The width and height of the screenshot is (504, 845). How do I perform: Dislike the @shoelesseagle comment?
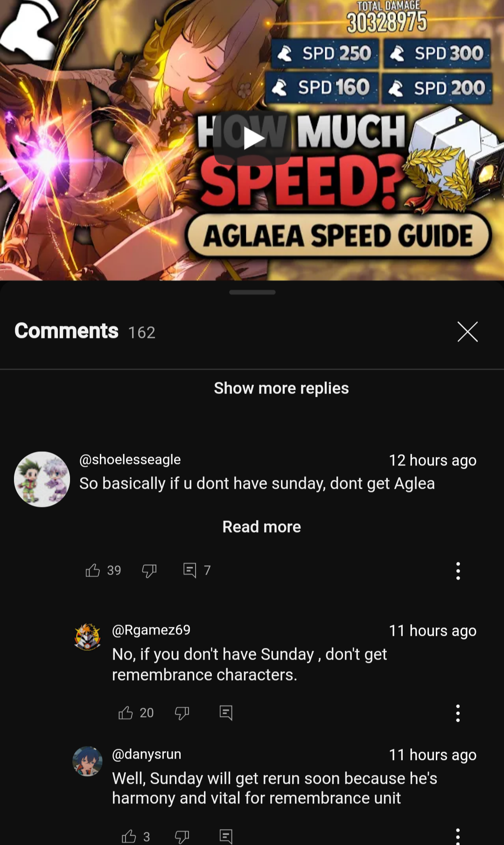(x=149, y=570)
